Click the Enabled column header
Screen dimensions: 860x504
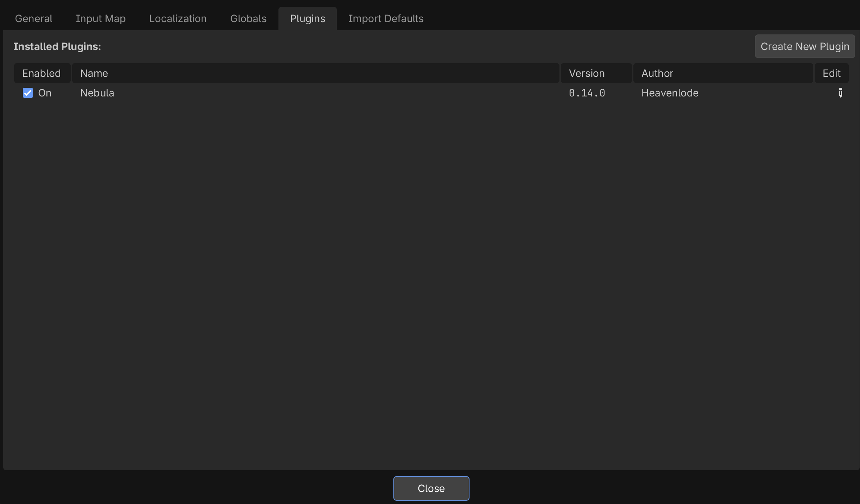[42, 73]
